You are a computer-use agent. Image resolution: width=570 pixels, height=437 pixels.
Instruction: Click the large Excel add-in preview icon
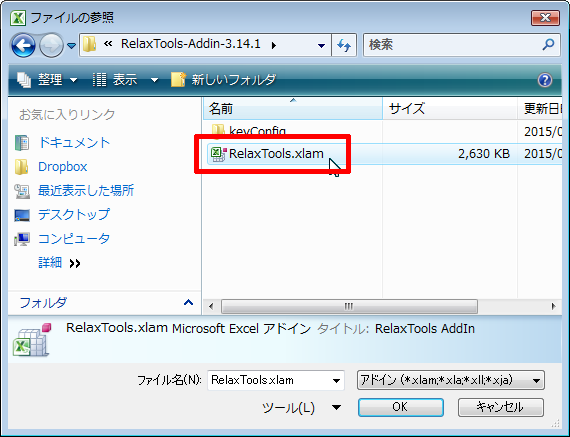(32, 340)
